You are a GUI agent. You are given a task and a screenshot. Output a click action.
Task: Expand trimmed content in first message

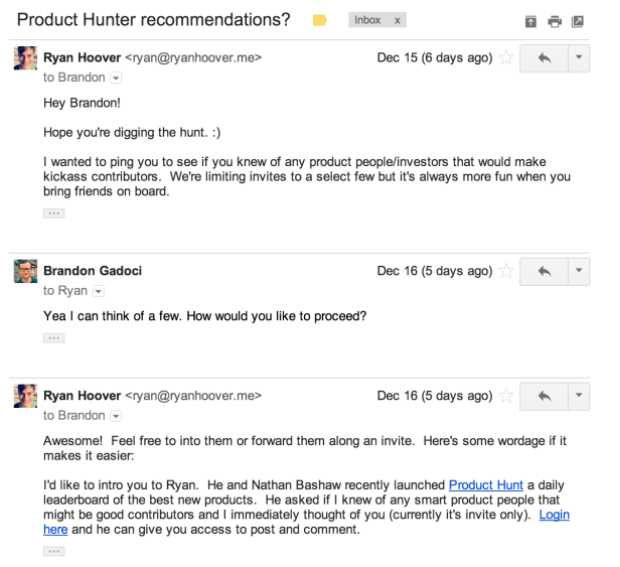tap(54, 214)
